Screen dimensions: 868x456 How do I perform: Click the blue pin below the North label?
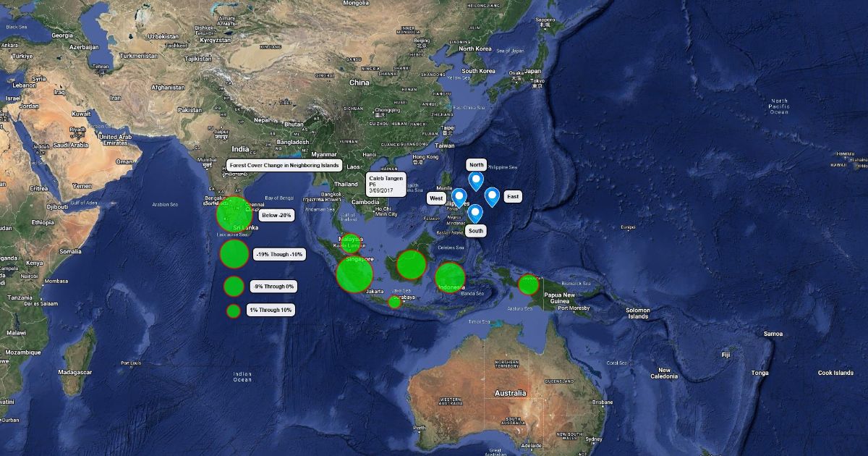coord(475,180)
